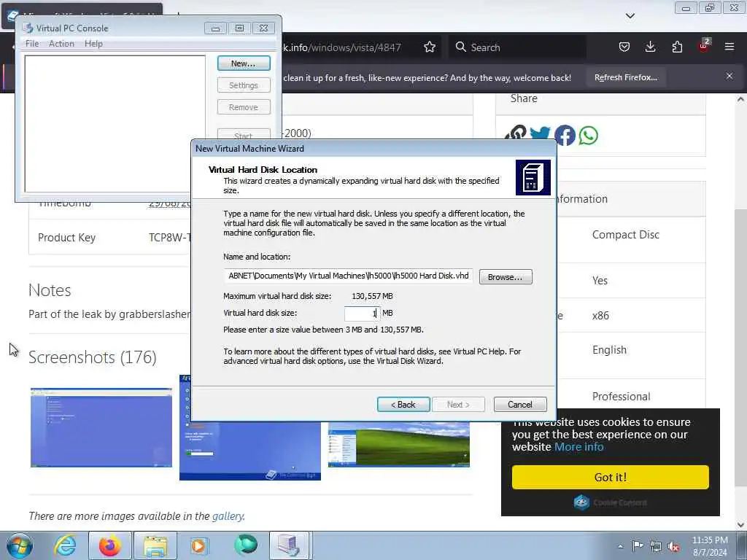Screen dimensions: 747x560
Task: Dismiss the Refresh Firefox notification bar
Action: (729, 76)
